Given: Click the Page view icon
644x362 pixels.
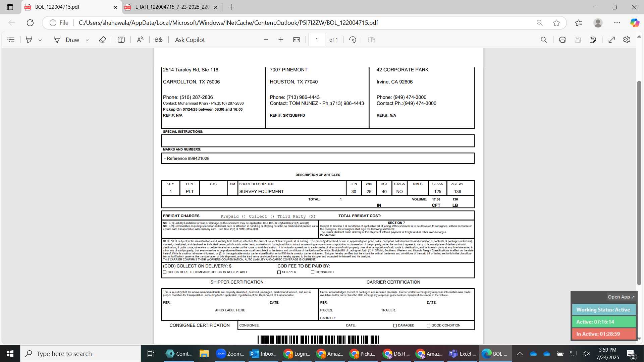Looking at the screenshot, I should [x=371, y=40].
